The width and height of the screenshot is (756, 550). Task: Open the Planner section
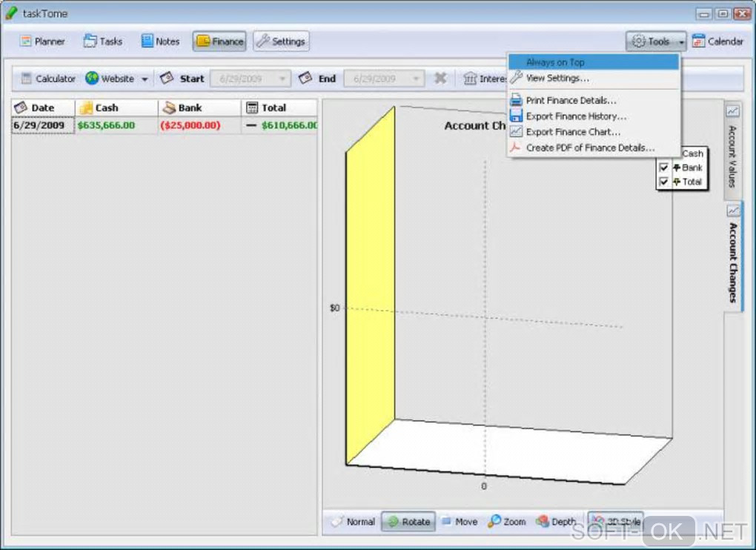click(x=42, y=42)
